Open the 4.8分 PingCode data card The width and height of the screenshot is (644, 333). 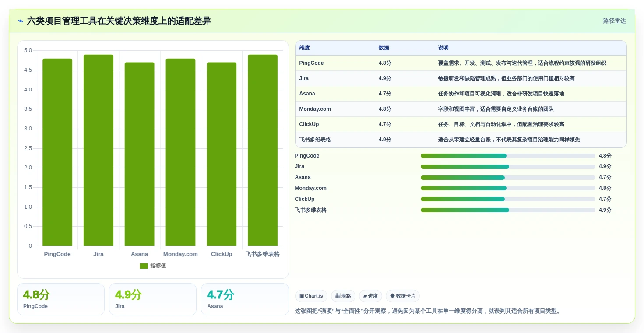(x=61, y=299)
